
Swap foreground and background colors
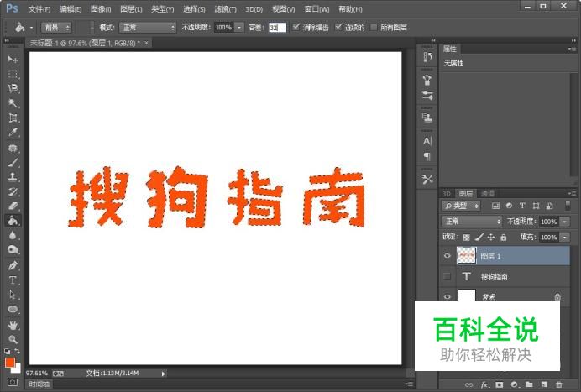coord(17,351)
